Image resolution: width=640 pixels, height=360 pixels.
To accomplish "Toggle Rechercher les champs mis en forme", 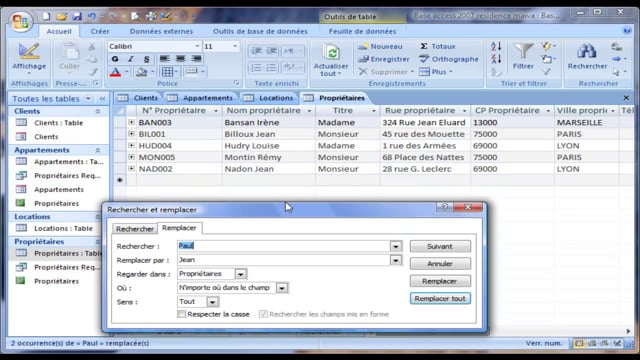I will point(263,314).
